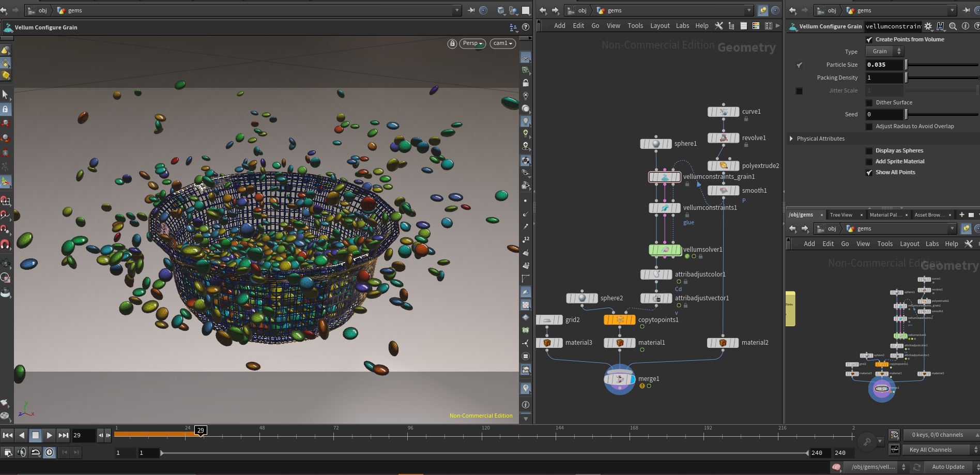This screenshot has height=475, width=980.
Task: Open path dropdown arrow in main network editor
Action: coord(749,10)
